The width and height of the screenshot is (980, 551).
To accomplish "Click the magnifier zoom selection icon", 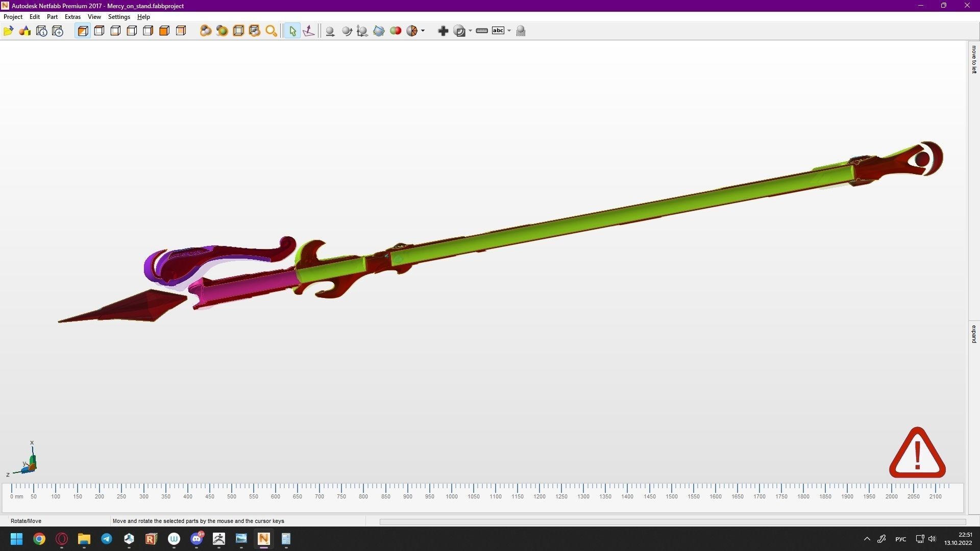I will [271, 31].
